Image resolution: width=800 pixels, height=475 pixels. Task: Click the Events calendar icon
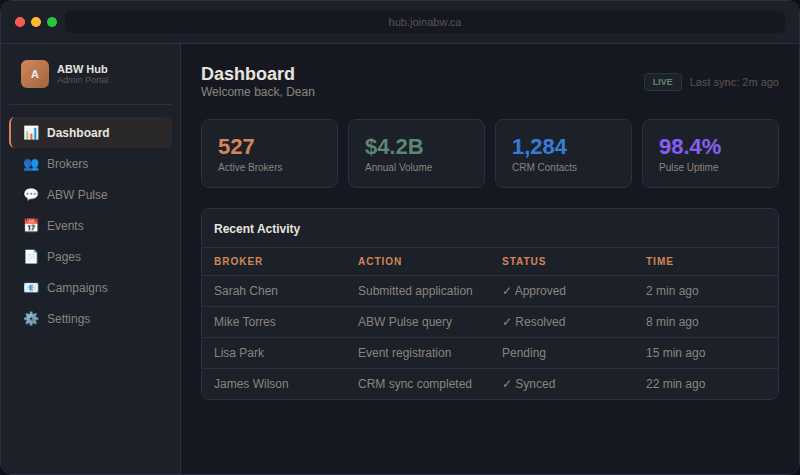[31, 226]
